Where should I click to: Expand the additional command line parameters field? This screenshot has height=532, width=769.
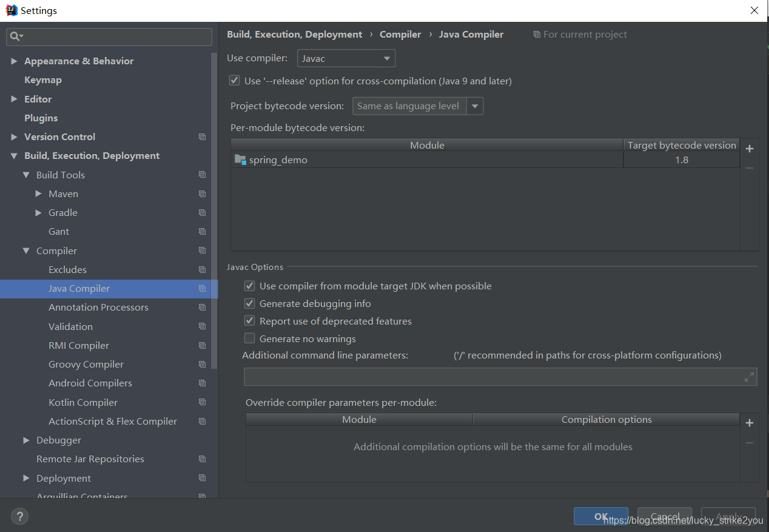[x=750, y=377]
